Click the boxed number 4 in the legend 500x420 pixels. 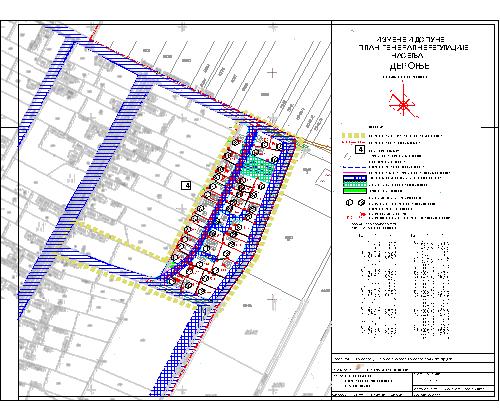coord(360,150)
